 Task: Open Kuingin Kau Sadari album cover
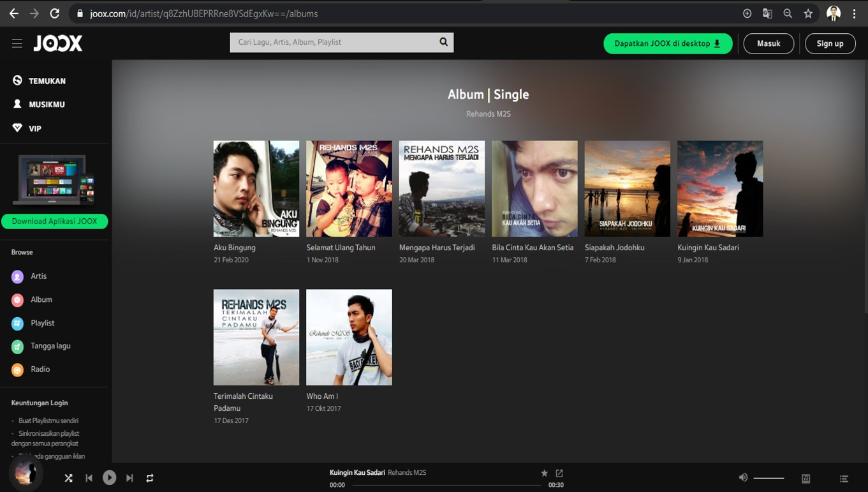pyautogui.click(x=720, y=189)
